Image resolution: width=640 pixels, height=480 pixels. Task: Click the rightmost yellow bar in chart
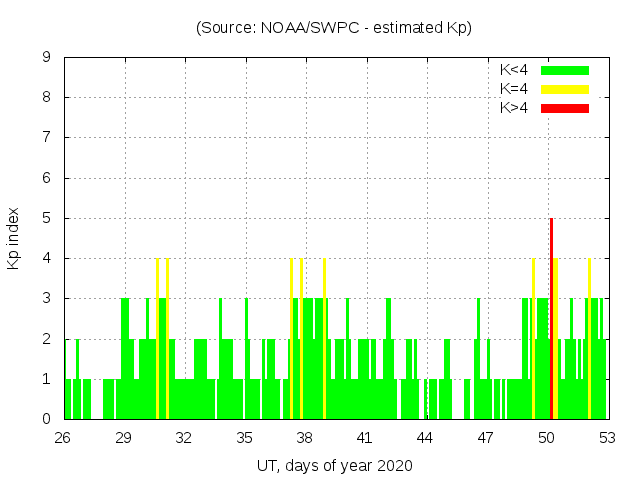589,338
